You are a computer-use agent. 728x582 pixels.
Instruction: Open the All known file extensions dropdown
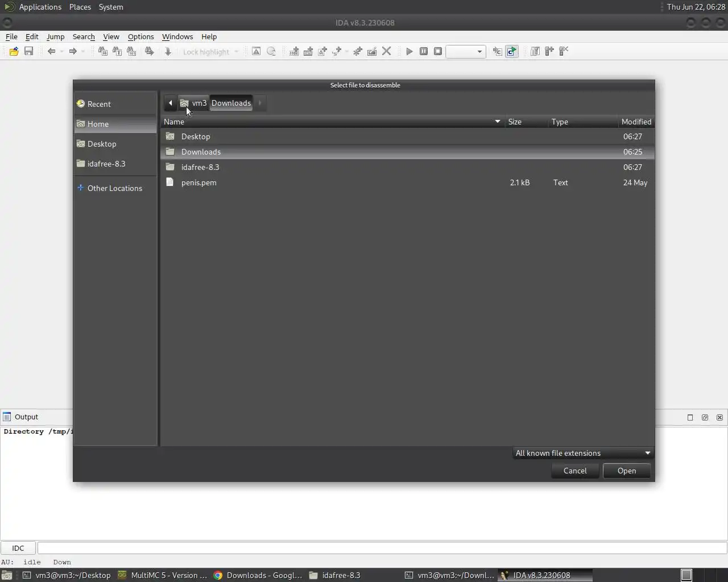tap(582, 453)
